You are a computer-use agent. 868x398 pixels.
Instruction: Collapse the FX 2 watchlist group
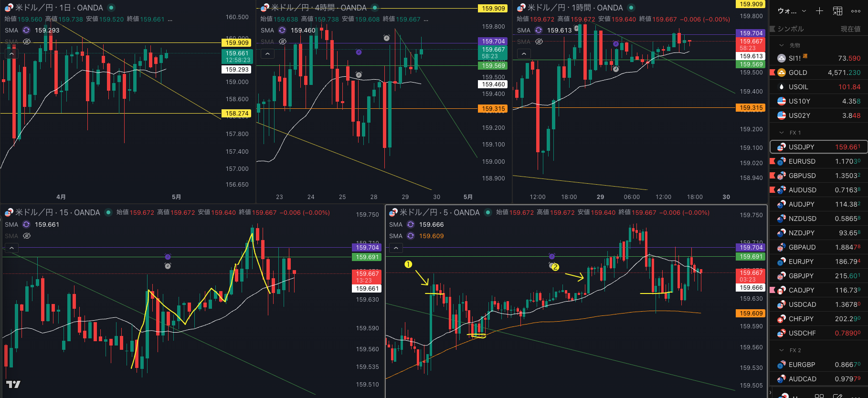(782, 350)
